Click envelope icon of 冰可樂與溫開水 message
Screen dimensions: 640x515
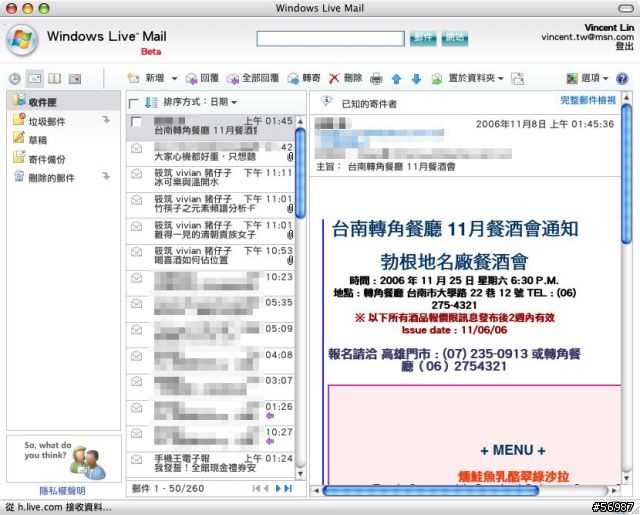(x=136, y=174)
